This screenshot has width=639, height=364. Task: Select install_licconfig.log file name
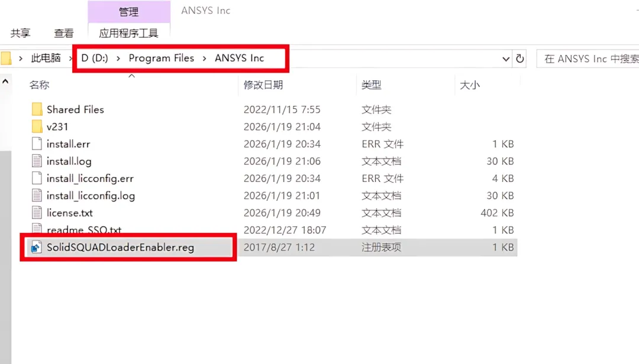tap(91, 196)
